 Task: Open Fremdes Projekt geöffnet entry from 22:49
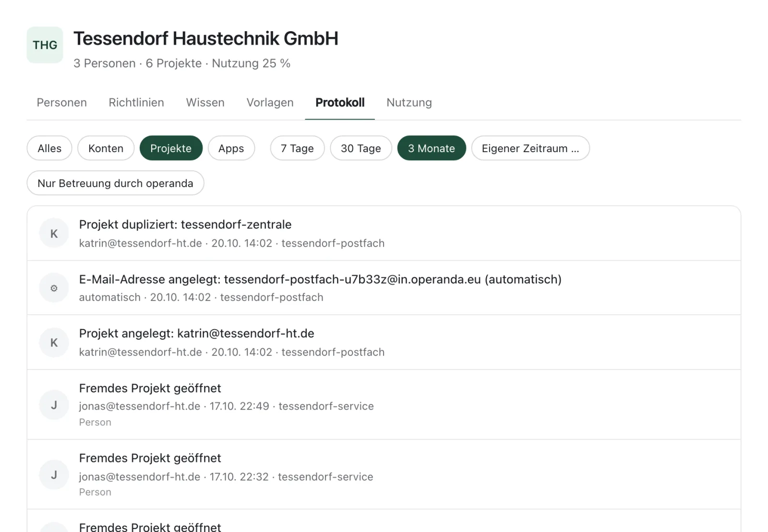pos(384,405)
